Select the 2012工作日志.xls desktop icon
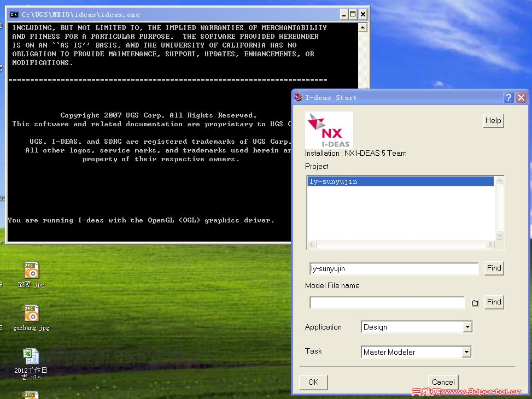Screen dimensions: 532x399 coord(31,364)
